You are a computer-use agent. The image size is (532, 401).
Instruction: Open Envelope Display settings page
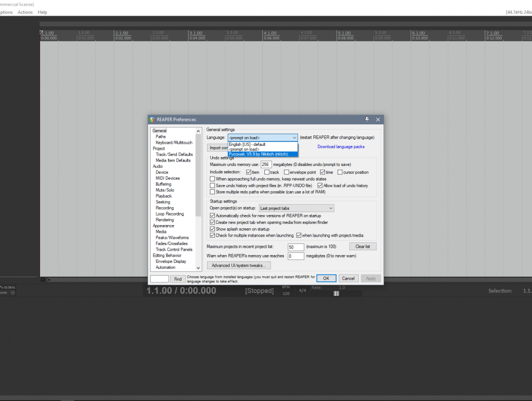pyautogui.click(x=171, y=261)
